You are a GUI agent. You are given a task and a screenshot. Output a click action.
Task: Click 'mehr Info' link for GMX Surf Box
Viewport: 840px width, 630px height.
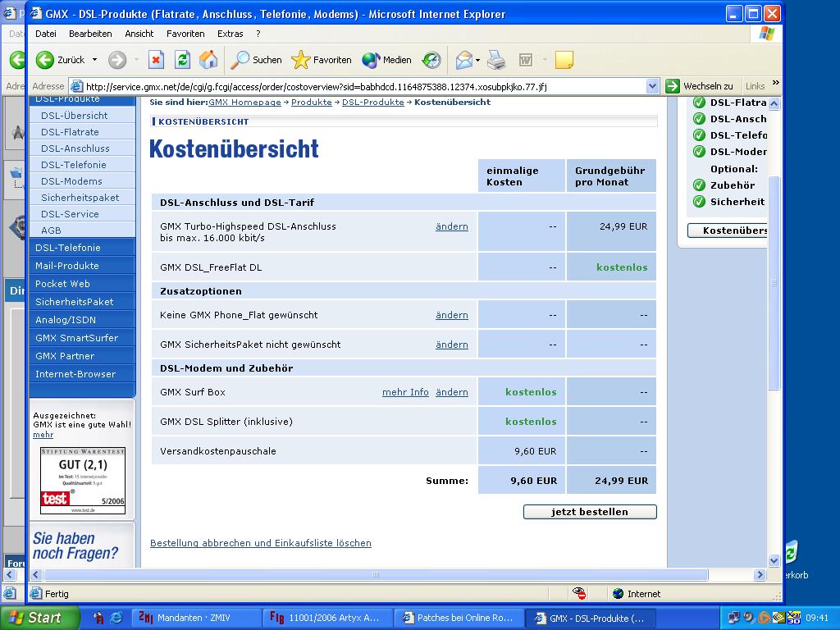coord(405,392)
